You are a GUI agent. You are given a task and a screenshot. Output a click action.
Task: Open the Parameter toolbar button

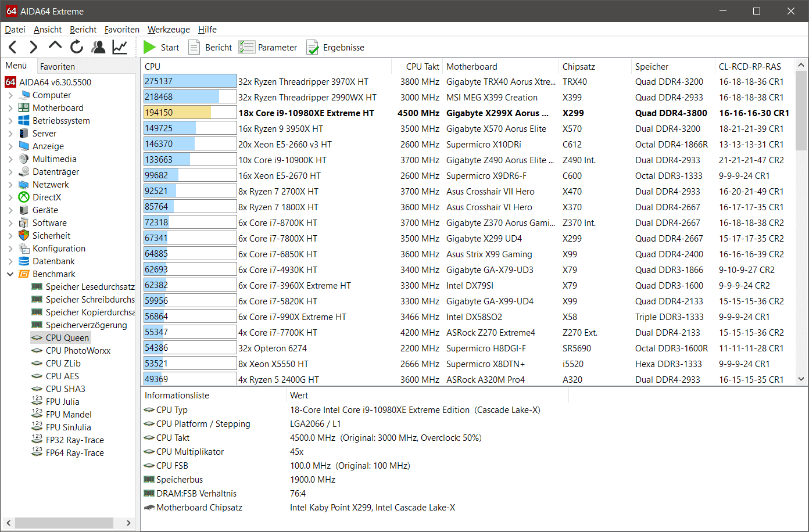268,48
